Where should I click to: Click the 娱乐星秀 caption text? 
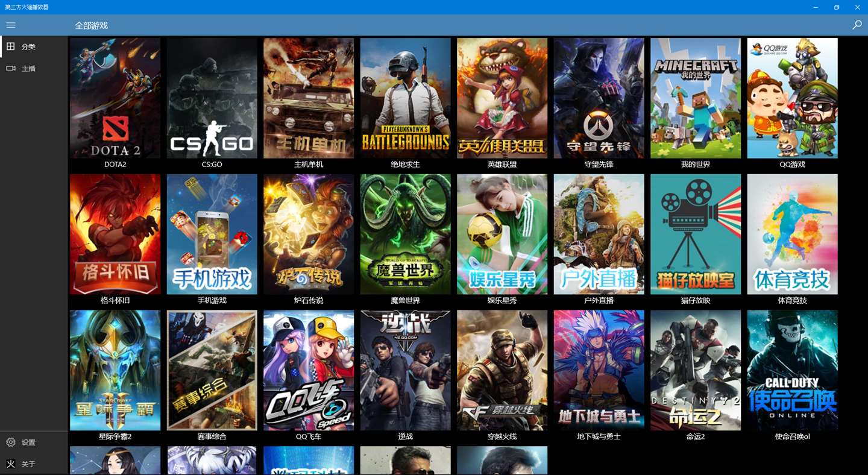(x=502, y=301)
